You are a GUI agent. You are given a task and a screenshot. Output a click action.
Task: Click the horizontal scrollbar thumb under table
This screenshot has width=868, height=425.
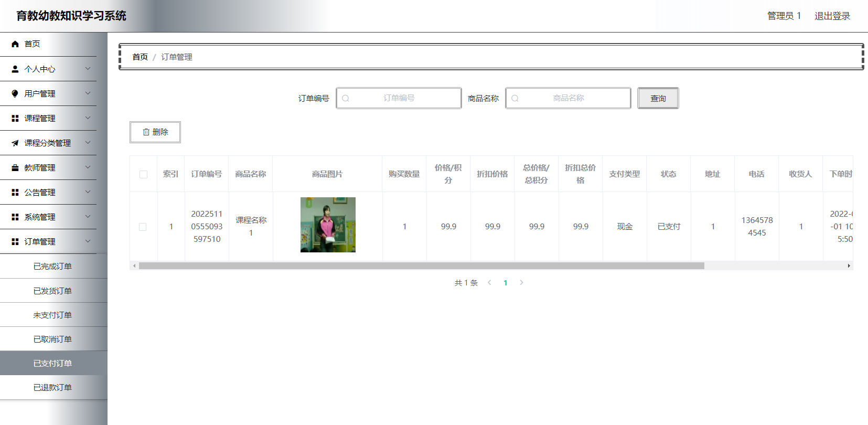(x=422, y=265)
